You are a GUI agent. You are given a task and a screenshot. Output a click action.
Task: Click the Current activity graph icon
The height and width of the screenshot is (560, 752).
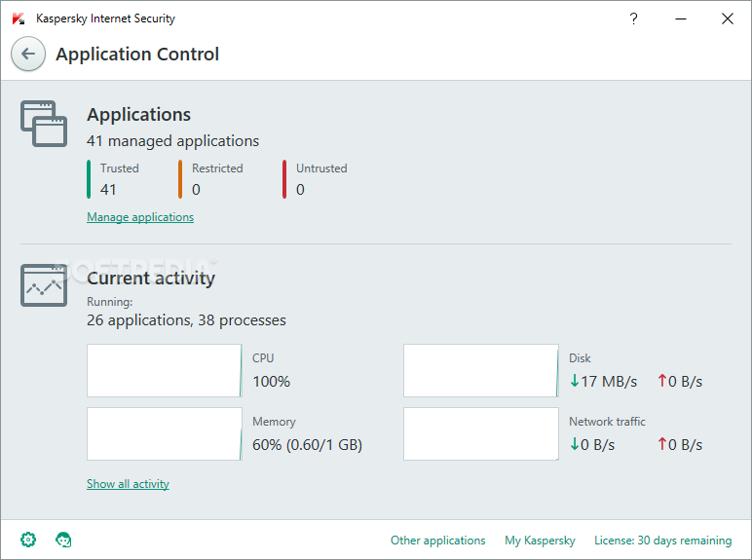click(x=44, y=285)
